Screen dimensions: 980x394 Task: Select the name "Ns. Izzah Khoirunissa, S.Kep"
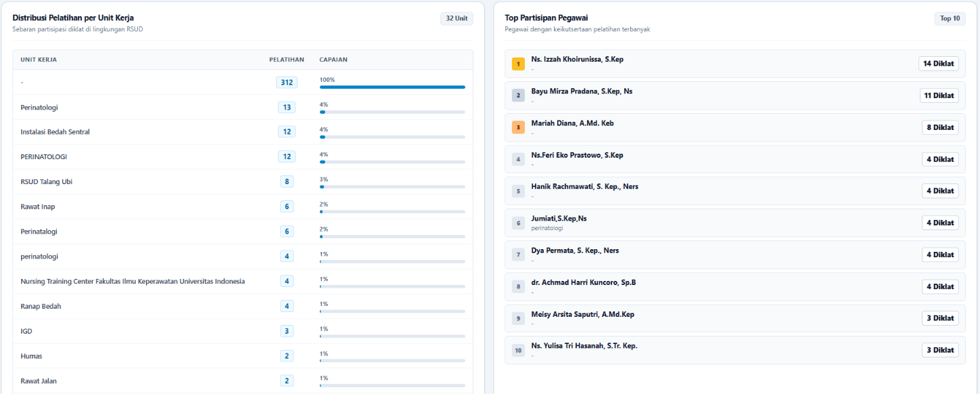click(578, 60)
